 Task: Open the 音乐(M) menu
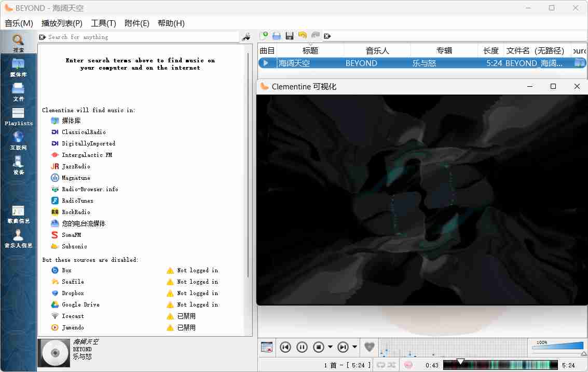(19, 23)
